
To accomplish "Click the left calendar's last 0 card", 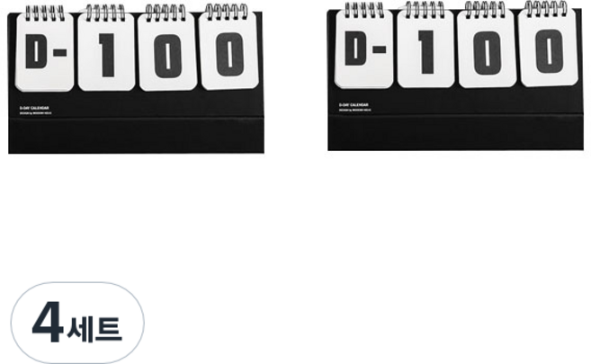I will 228,51.
